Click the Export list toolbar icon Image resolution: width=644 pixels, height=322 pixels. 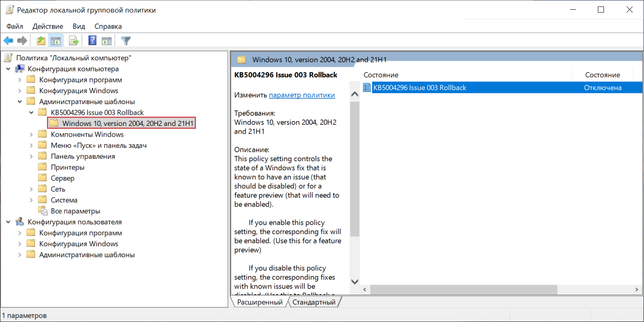[74, 41]
